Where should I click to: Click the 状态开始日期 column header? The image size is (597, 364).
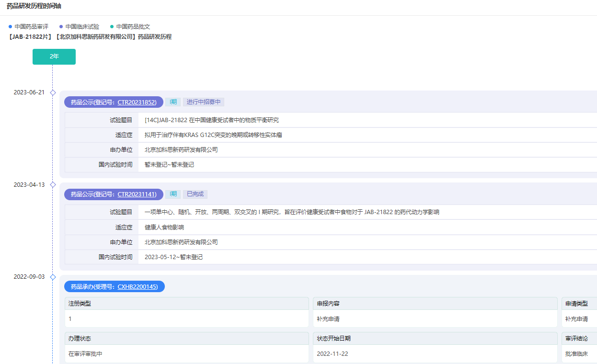click(333, 338)
